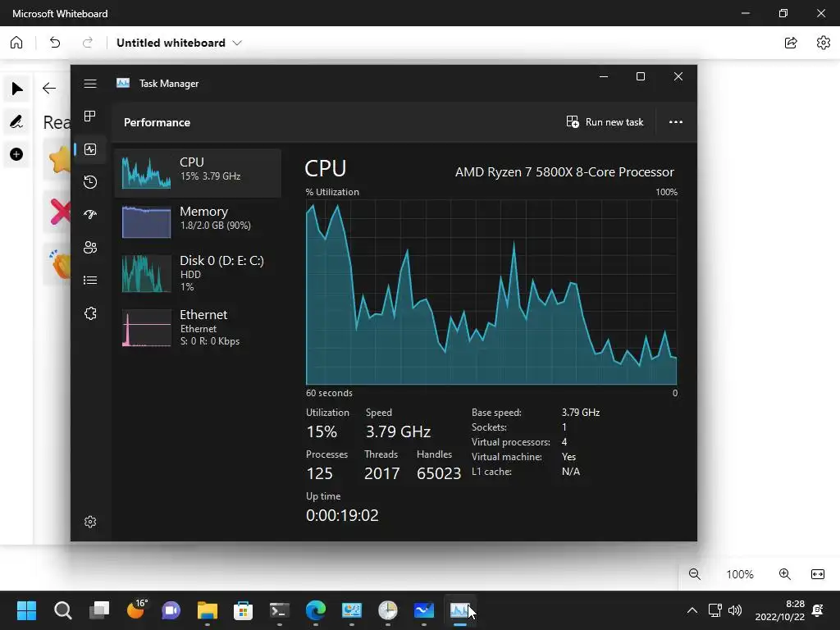Click the CPU utilization graph area

[x=491, y=292]
